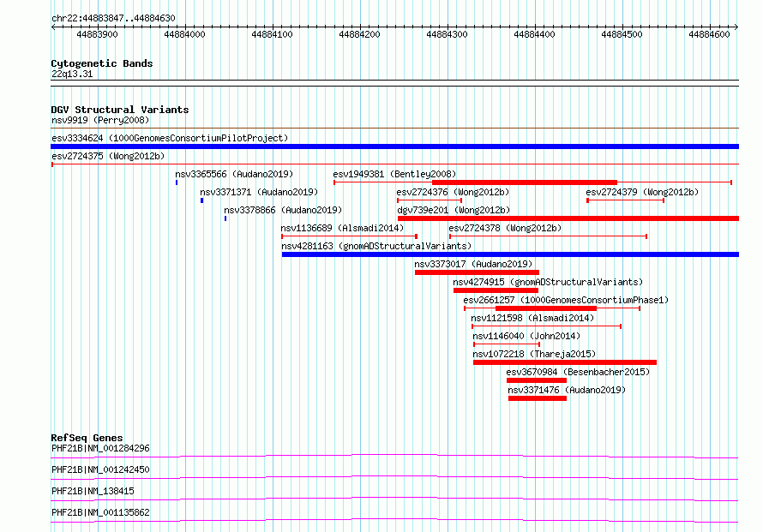Click the red esv3670984 bar
The width and height of the screenshot is (763, 532).
[x=537, y=380]
